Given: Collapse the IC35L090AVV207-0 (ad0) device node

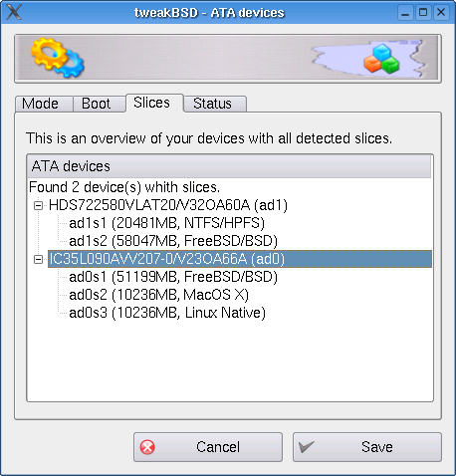Looking at the screenshot, I should pyautogui.click(x=38, y=259).
